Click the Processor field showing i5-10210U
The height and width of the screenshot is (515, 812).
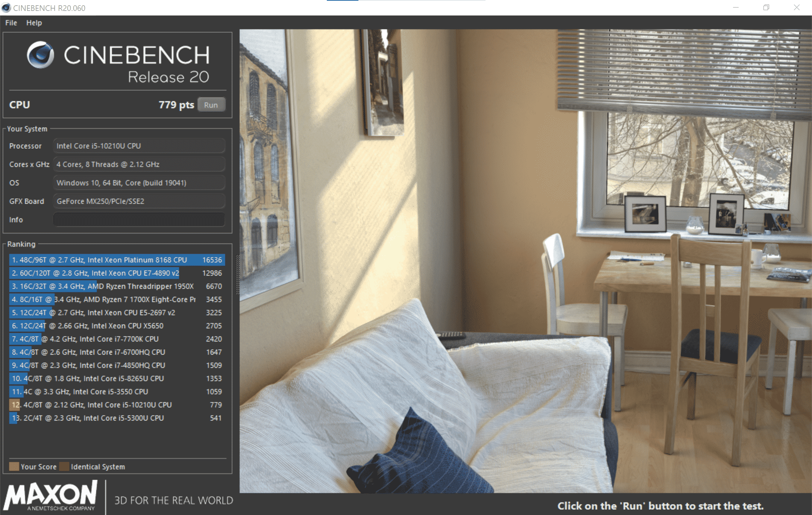click(x=139, y=146)
